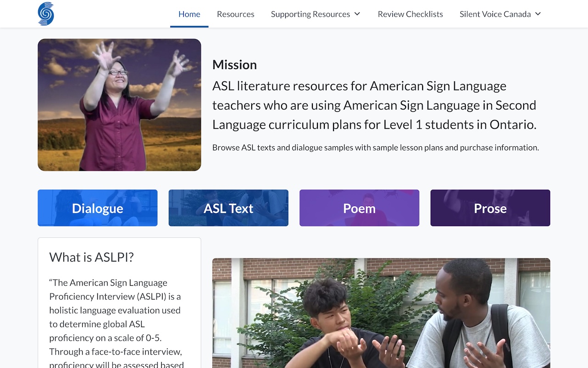Open the Review Checklists page
The image size is (588, 368).
coord(410,14)
